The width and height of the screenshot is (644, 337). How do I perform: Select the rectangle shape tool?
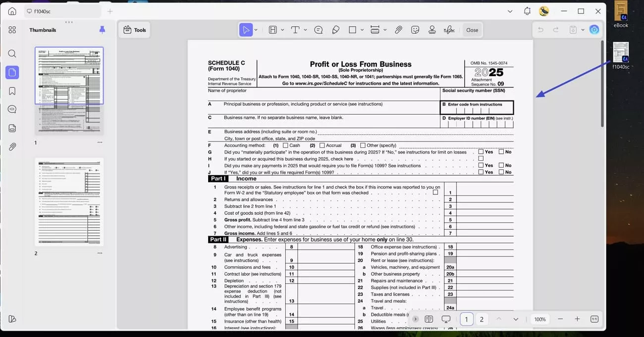[353, 30]
